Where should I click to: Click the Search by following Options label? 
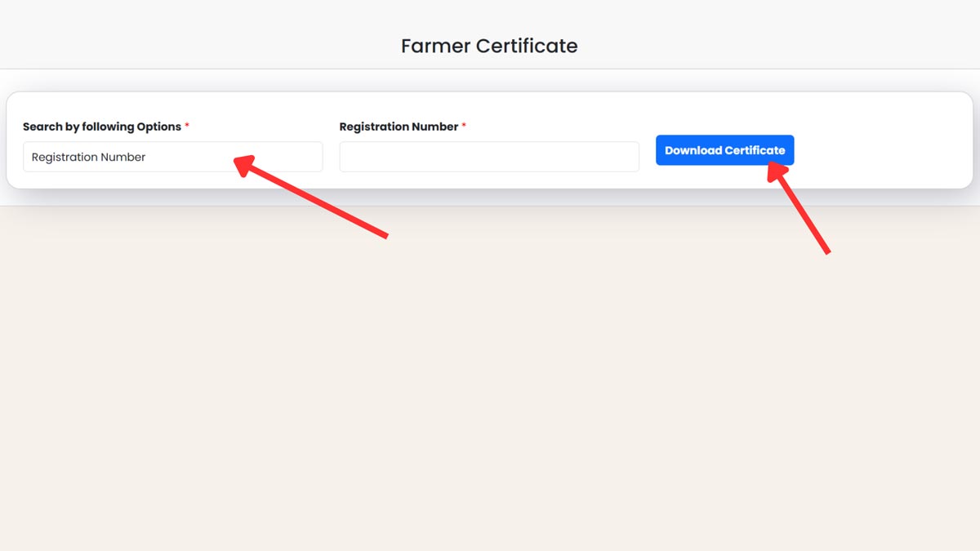101,127
